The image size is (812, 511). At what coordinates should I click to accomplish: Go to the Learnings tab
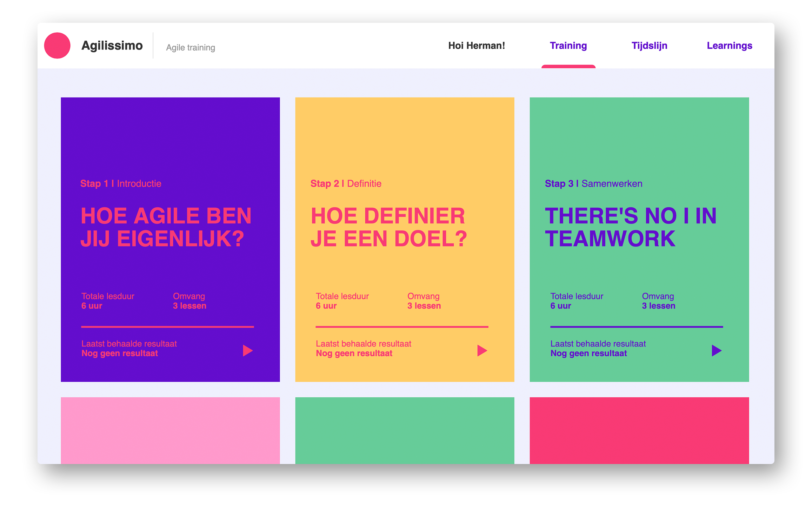coord(729,46)
